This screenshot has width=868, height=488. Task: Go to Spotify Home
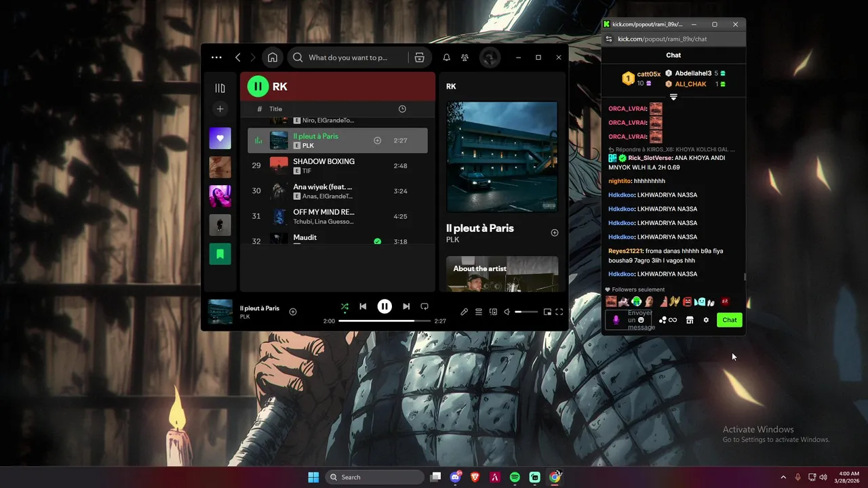(x=273, y=58)
